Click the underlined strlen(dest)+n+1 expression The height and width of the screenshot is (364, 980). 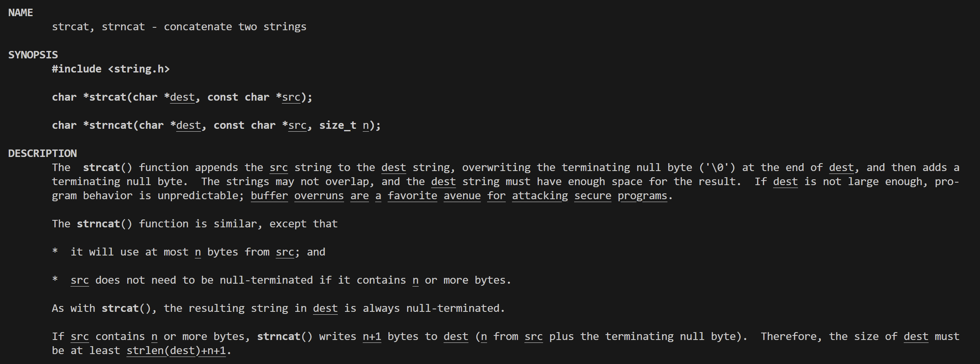176,351
